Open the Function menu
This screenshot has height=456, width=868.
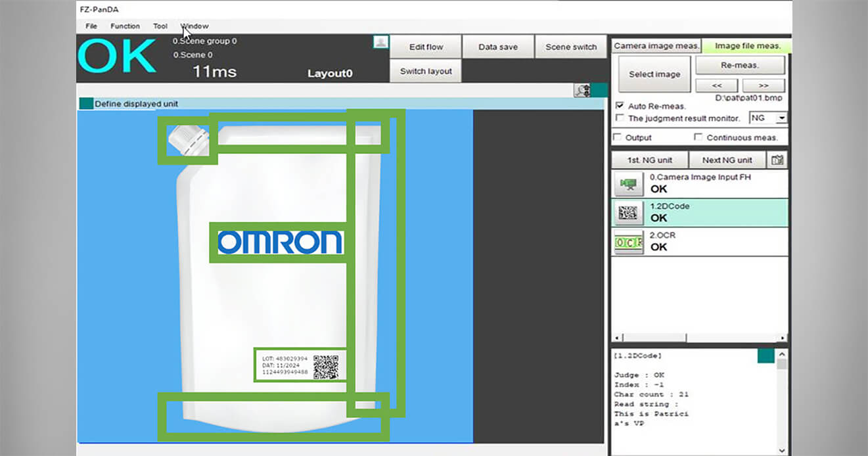[x=125, y=26]
